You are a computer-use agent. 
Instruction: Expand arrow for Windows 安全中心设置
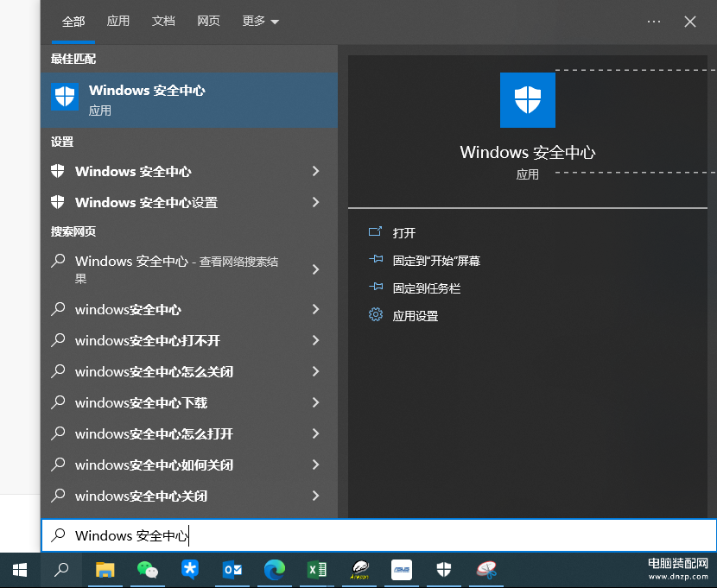(x=315, y=202)
